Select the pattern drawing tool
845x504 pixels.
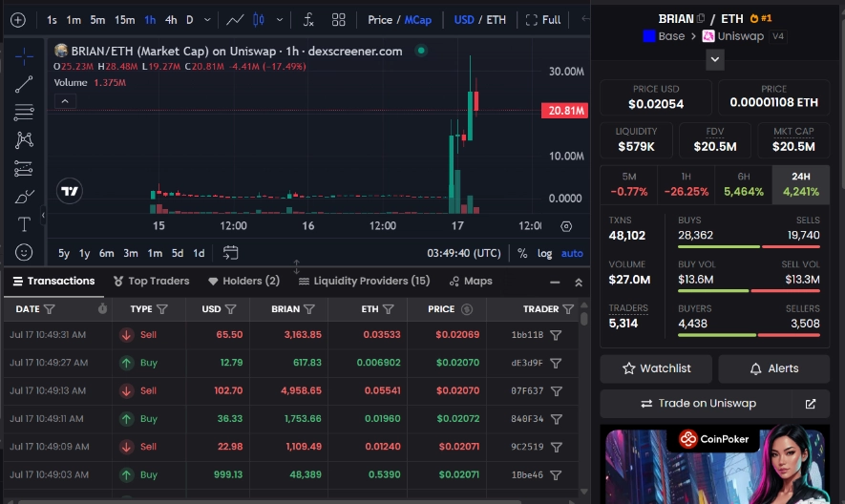pos(24,140)
